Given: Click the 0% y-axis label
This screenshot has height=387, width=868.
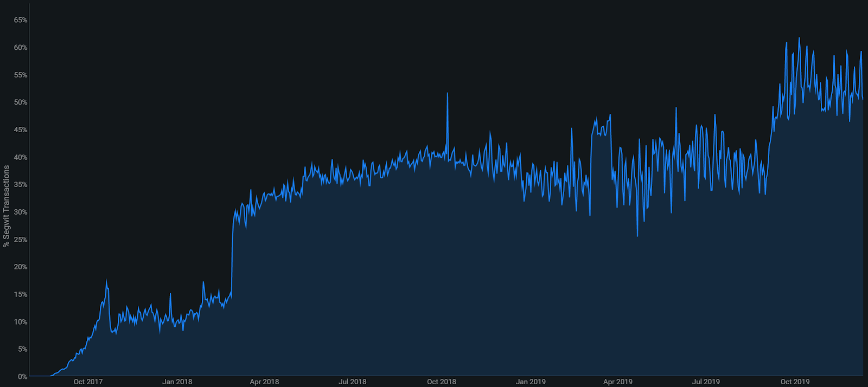Looking at the screenshot, I should coord(23,377).
